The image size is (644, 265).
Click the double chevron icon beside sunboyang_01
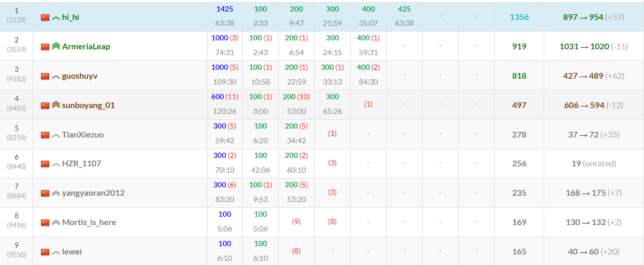pyautogui.click(x=56, y=105)
